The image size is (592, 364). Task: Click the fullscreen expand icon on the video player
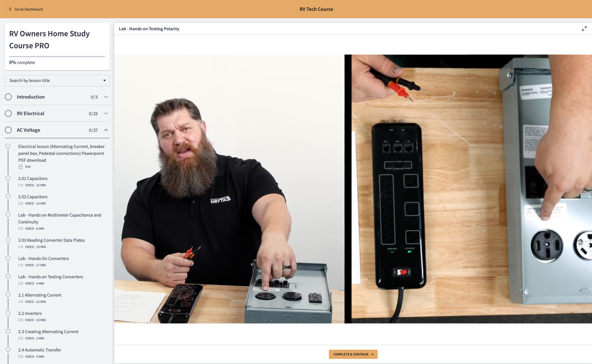[x=585, y=28]
